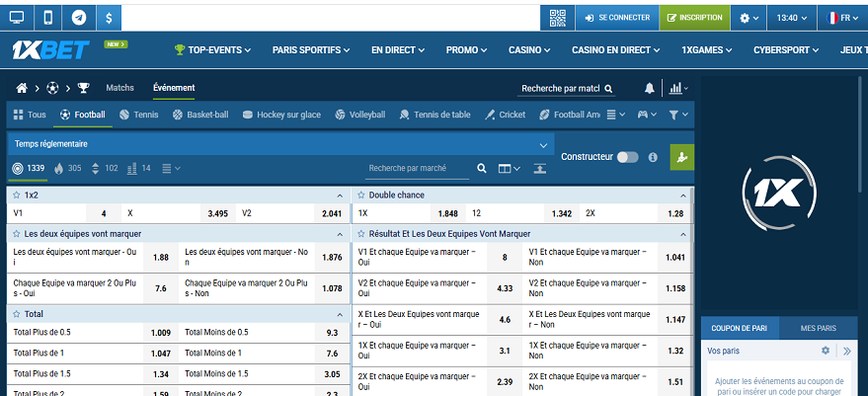This screenshot has width=868, height=396.
Task: Go to the home breadcrumb icon
Action: click(22, 88)
